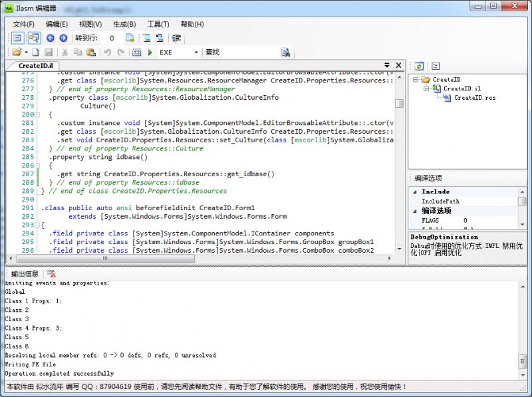Click the output panel scrollbar up arrow
Viewport: 532px width, 397px height.
[x=523, y=287]
